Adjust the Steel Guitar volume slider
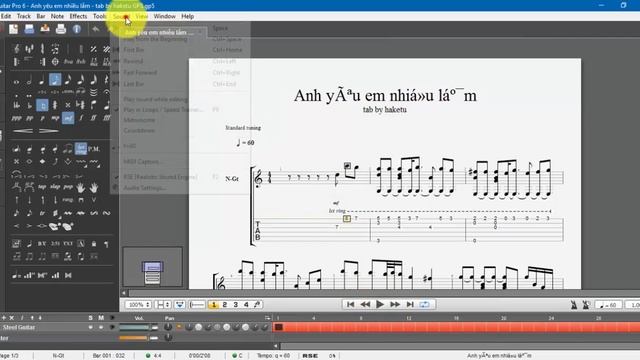Image resolution: width=640 pixels, height=360 pixels. (138, 327)
